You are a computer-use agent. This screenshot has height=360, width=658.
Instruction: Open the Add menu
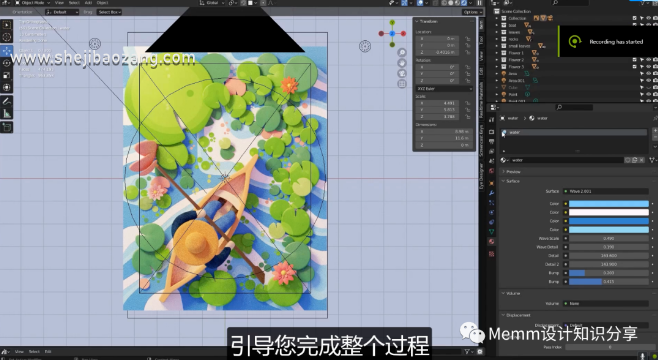pyautogui.click(x=88, y=3)
